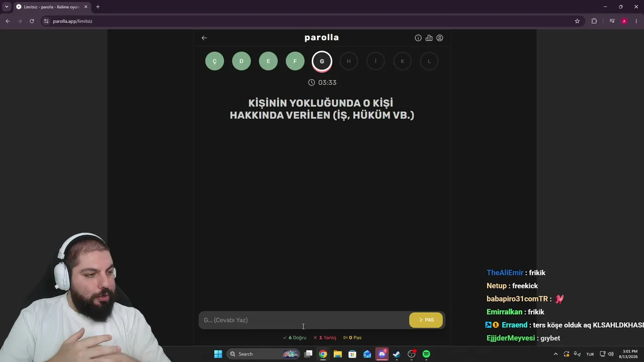Select the letter L circle

pos(429,61)
